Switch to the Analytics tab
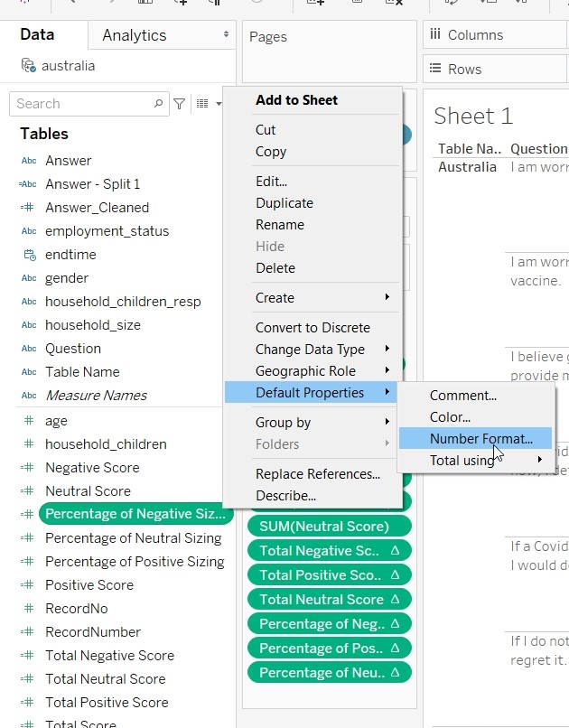Screen dimensions: 569x728 (x=135, y=35)
